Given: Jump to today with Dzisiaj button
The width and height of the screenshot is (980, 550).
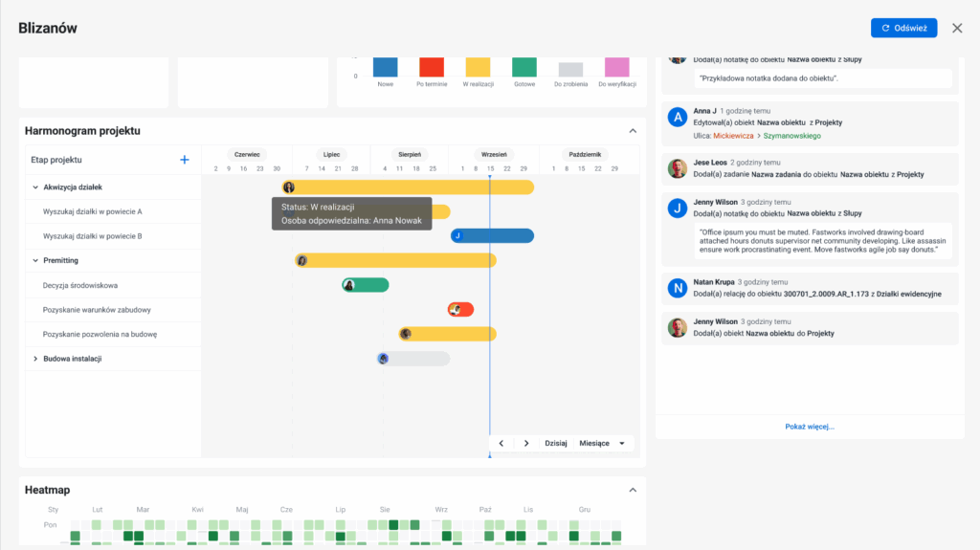Looking at the screenshot, I should pos(556,443).
